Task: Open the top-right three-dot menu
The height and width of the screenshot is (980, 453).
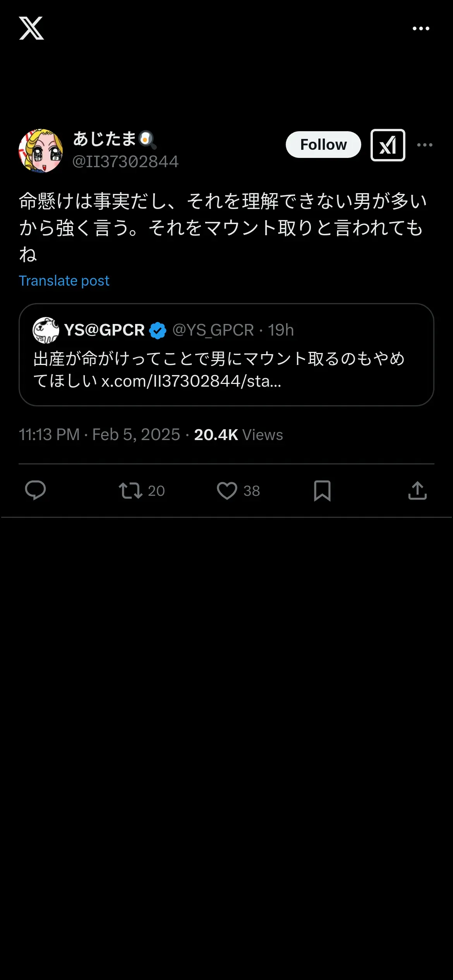Action: tap(421, 28)
